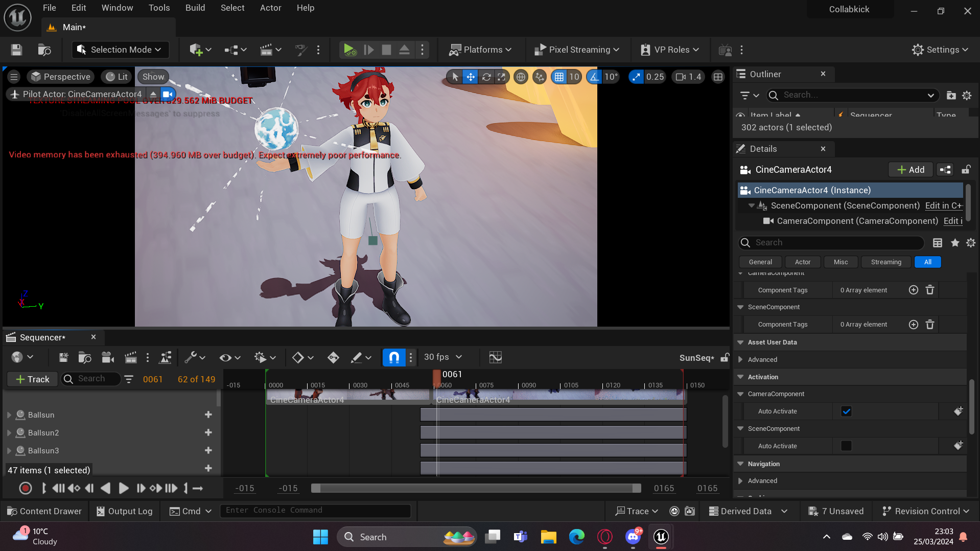
Task: Open the viewport options hamburger menu
Action: [x=14, y=77]
